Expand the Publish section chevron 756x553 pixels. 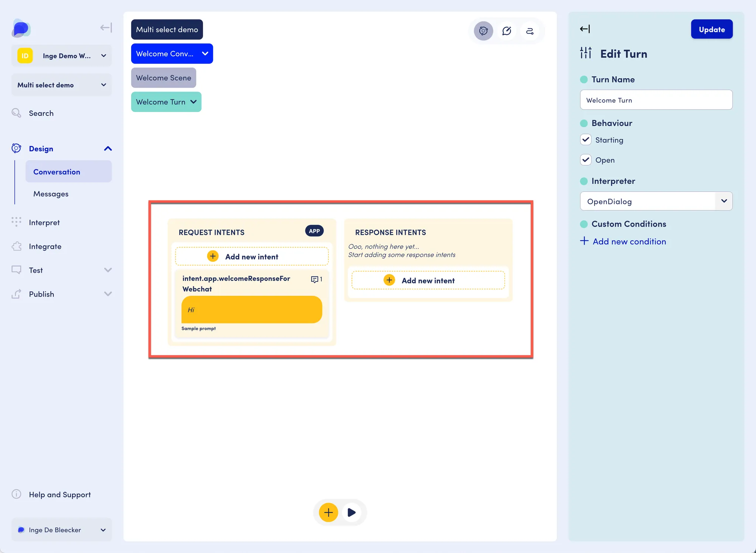point(108,294)
